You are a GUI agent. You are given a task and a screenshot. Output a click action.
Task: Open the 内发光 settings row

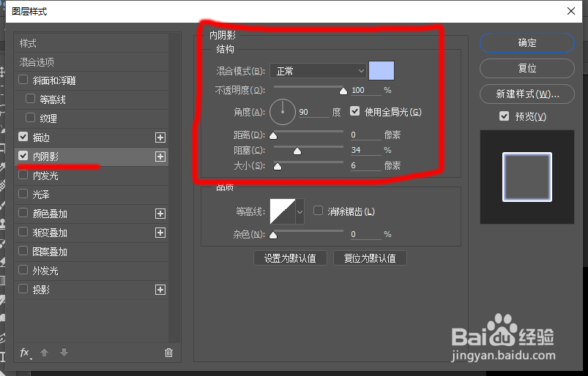pyautogui.click(x=92, y=176)
